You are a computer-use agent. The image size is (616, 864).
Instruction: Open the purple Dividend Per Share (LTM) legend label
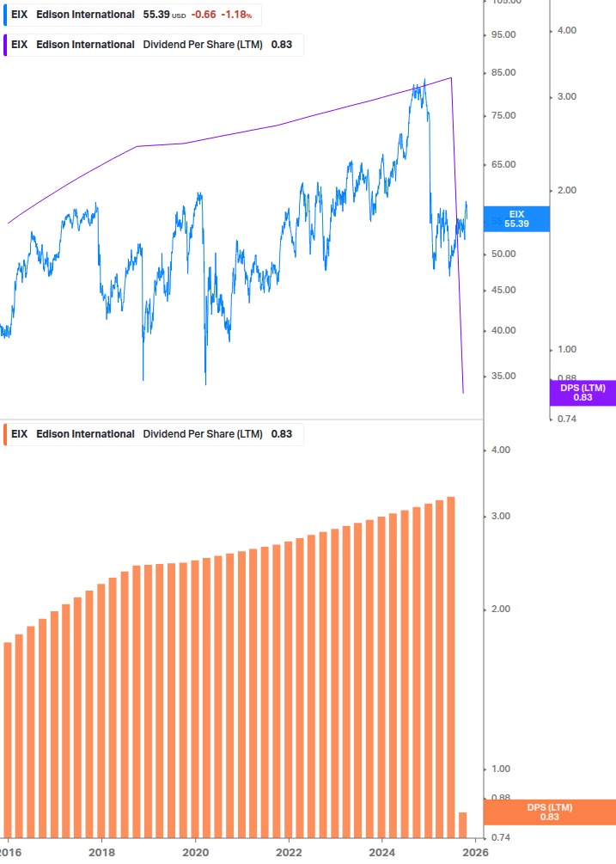pos(203,46)
